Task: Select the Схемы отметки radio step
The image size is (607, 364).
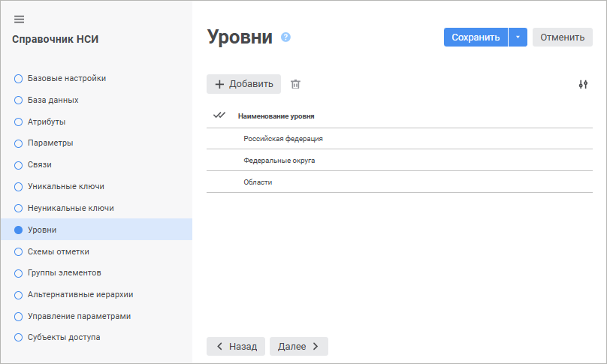Action: (18, 252)
